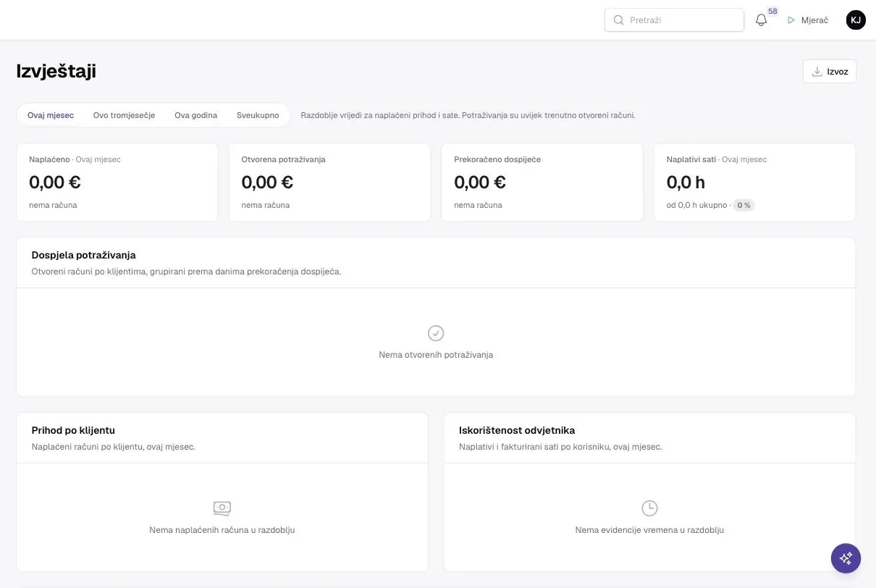Launch the sparkle AI assistant button
Viewport: 876px width, 588px height.
[x=846, y=558]
